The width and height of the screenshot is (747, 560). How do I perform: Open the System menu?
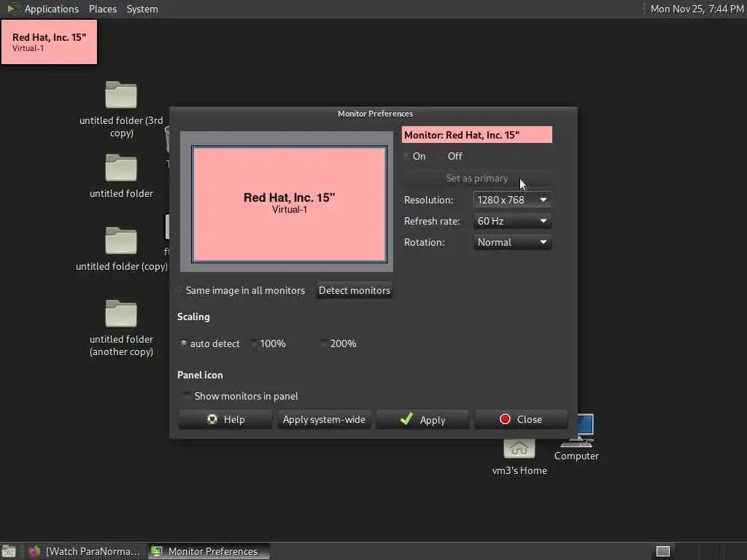142,9
